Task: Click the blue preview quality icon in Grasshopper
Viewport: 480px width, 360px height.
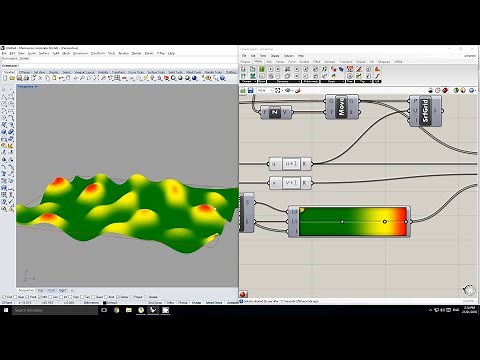Action: pos(471,90)
